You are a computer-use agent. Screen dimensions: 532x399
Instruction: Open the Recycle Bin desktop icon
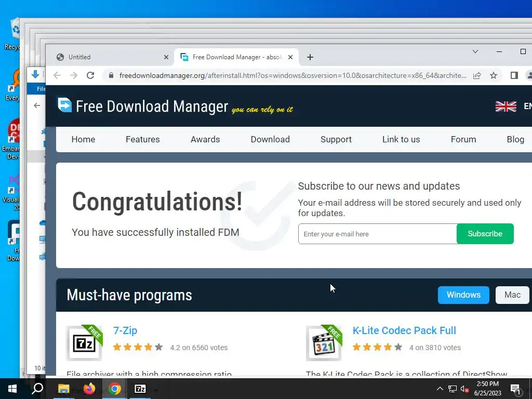click(12, 34)
